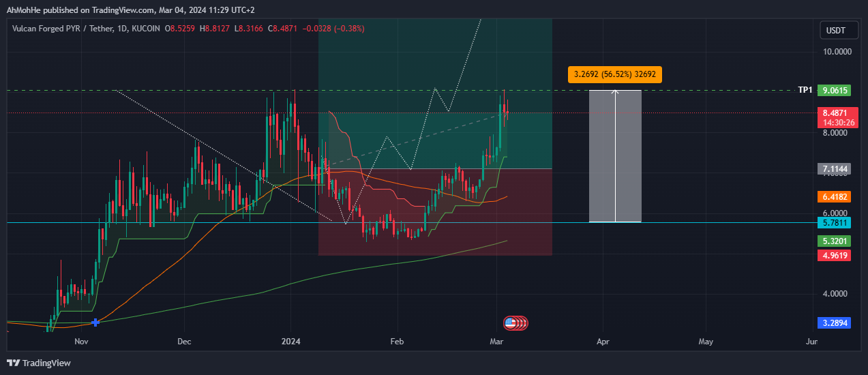This screenshot has height=375, width=868.
Task: Click the 10.0000 price axis label
Action: click(837, 52)
